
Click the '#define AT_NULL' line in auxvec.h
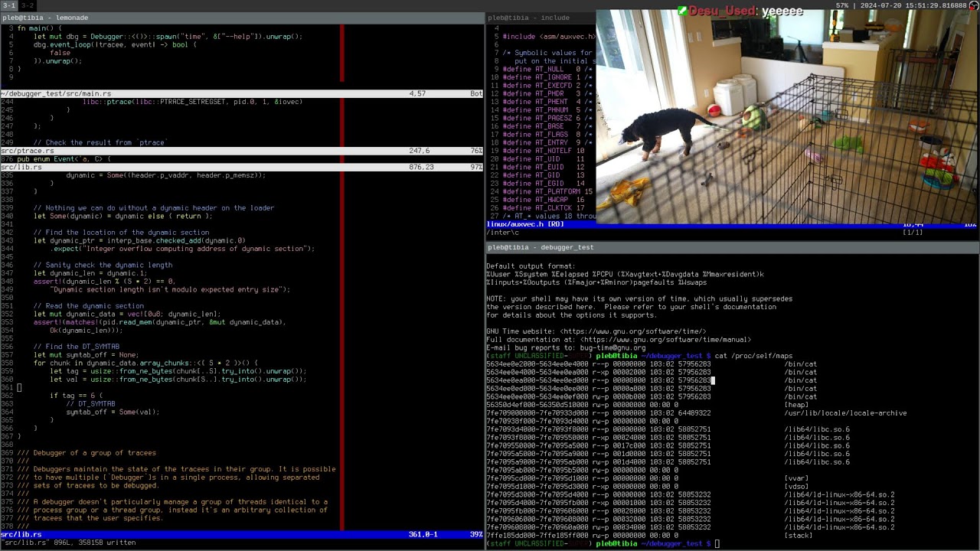click(x=547, y=69)
